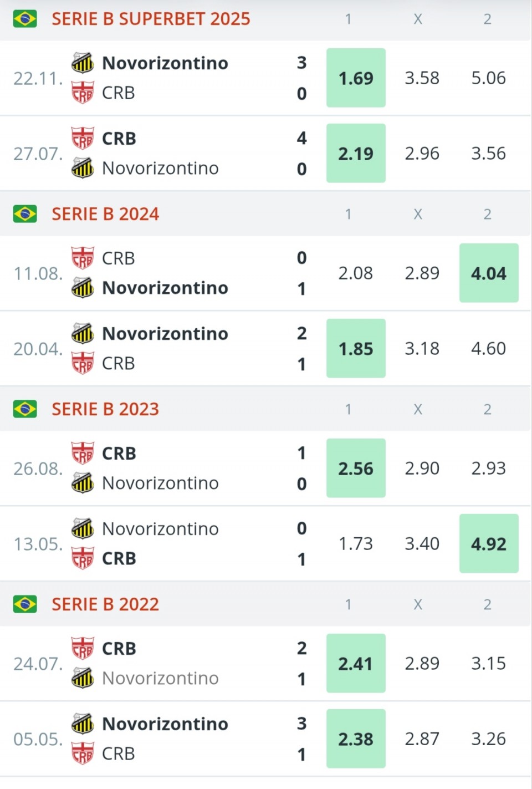The width and height of the screenshot is (532, 789).
Task: Click the 2.38 odds in 05.05. match
Action: pos(356,739)
